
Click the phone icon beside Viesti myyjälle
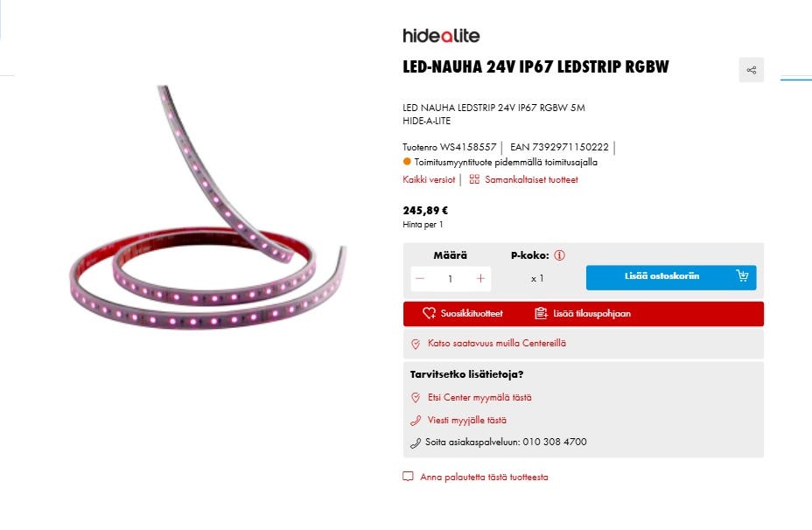416,421
